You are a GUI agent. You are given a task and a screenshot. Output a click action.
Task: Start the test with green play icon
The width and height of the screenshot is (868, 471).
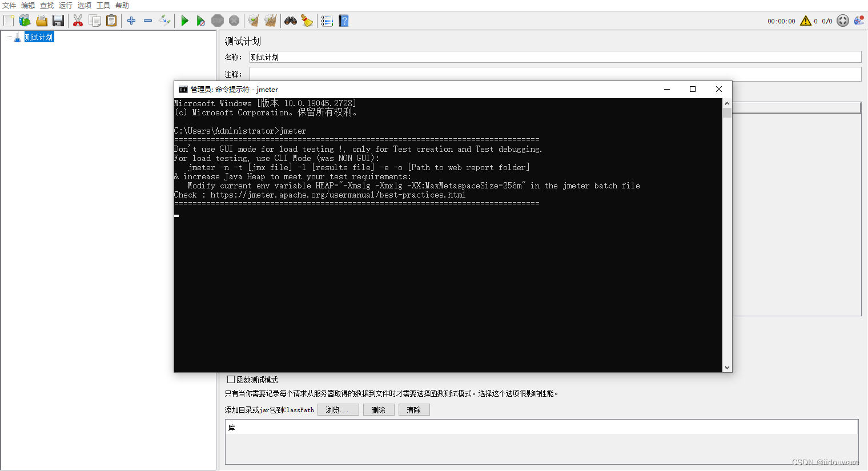tap(184, 21)
